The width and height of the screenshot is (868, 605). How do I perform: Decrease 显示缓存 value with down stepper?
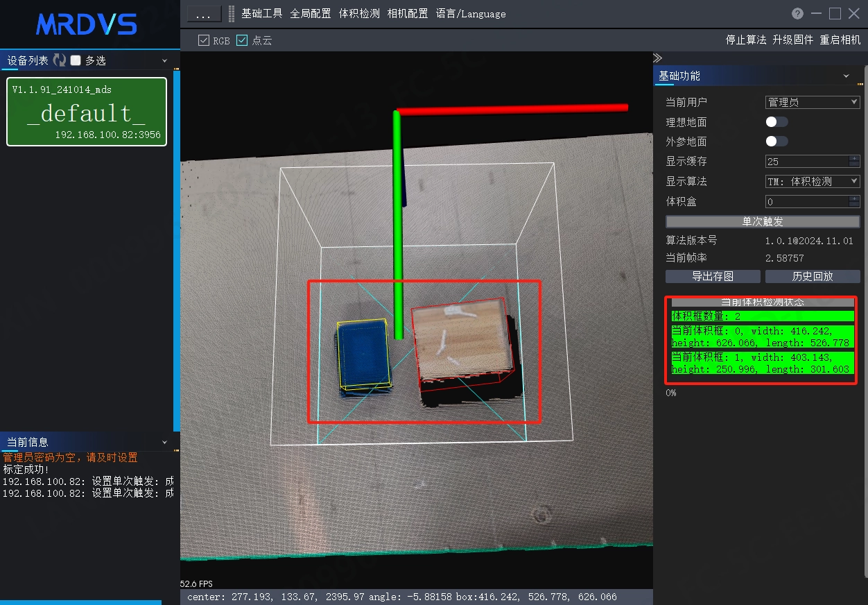tap(854, 164)
